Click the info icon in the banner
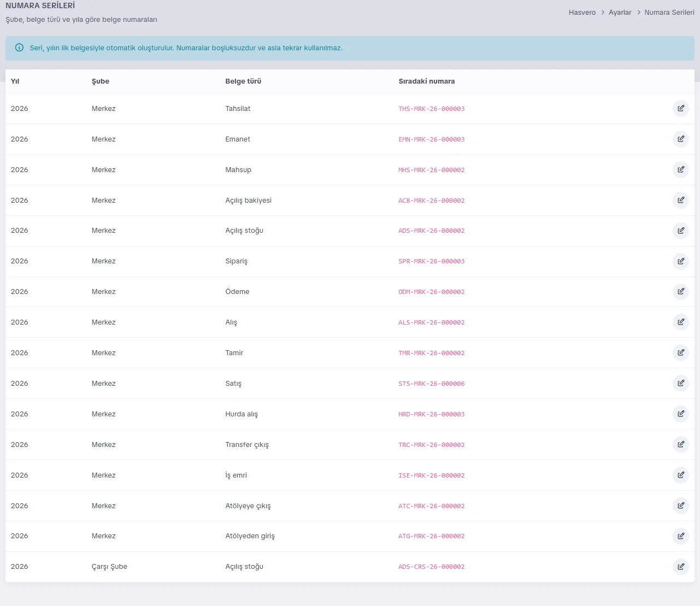The width and height of the screenshot is (700, 606). pyautogui.click(x=20, y=48)
